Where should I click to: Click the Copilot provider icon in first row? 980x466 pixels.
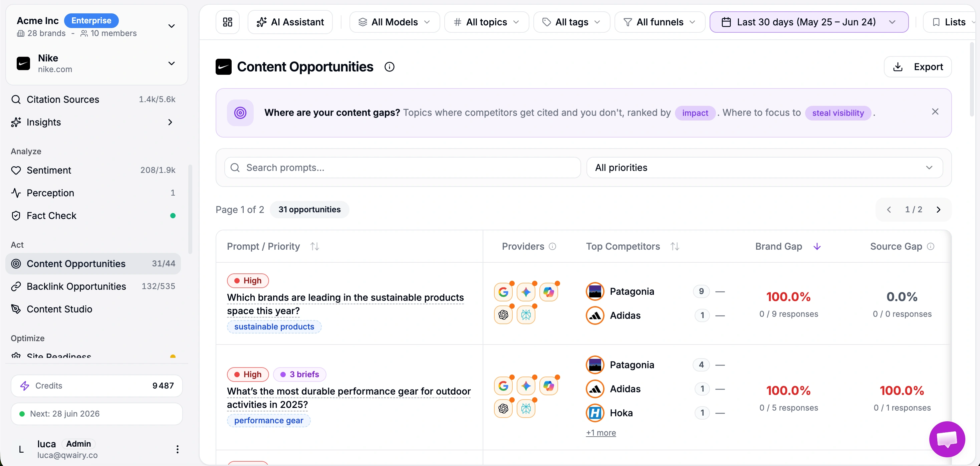tap(549, 292)
